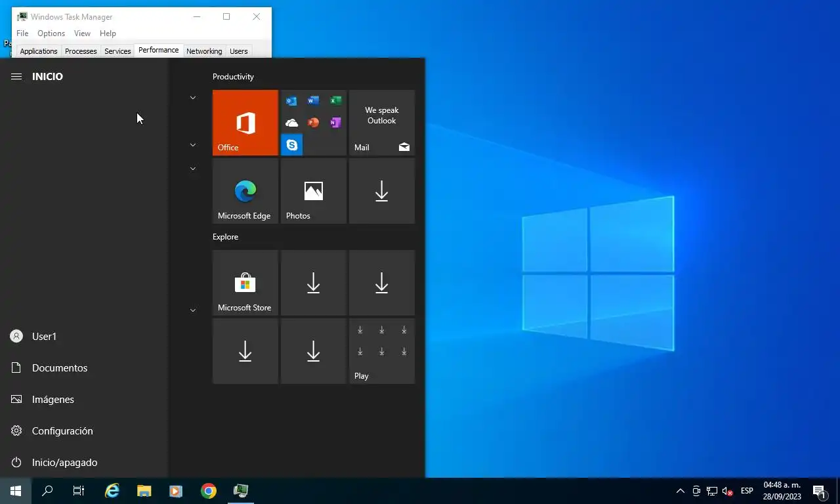Show hidden system tray icons
Image resolution: width=840 pixels, height=504 pixels.
click(681, 491)
